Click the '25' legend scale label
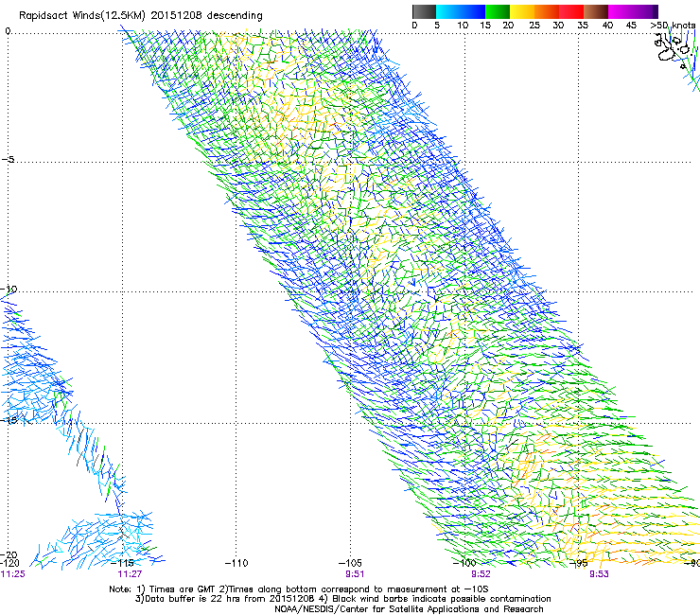Viewport: 700px width, 615px height. (534, 25)
